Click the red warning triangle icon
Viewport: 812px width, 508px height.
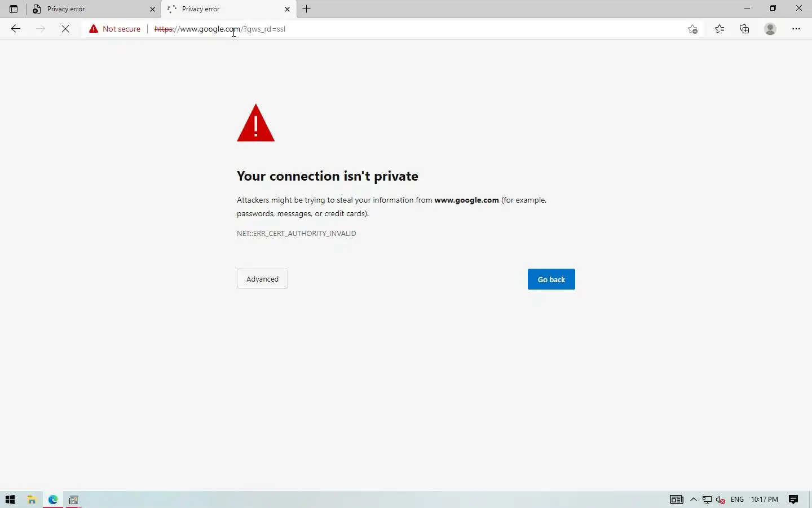pyautogui.click(x=256, y=123)
